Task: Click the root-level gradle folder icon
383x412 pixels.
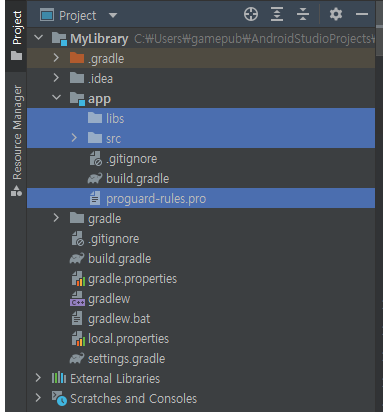Action: [x=77, y=218]
